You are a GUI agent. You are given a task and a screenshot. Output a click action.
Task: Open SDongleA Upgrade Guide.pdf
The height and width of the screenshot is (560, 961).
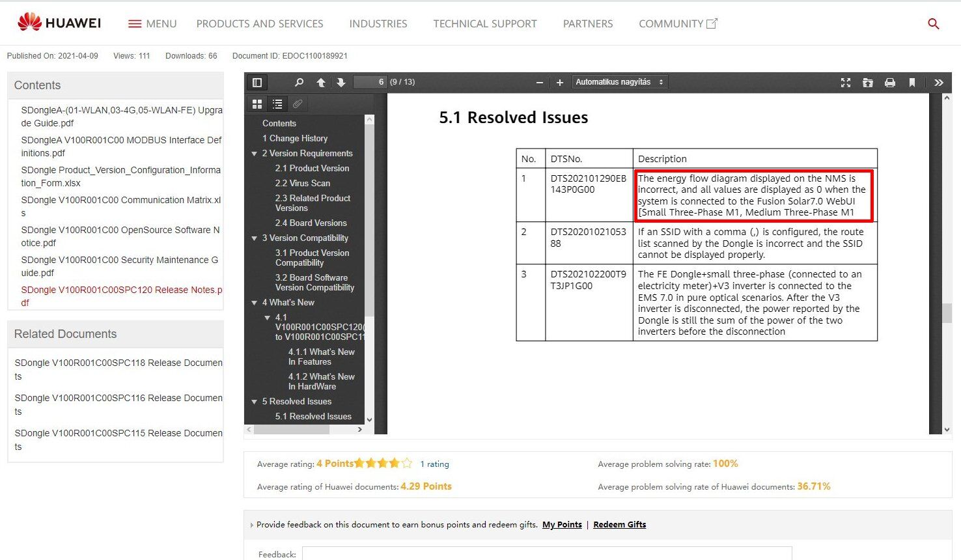122,117
